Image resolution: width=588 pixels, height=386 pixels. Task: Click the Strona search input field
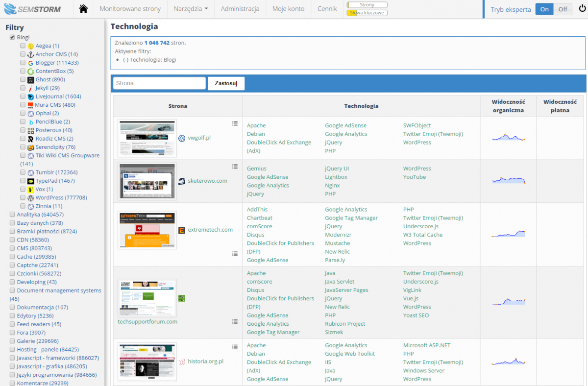pyautogui.click(x=159, y=83)
